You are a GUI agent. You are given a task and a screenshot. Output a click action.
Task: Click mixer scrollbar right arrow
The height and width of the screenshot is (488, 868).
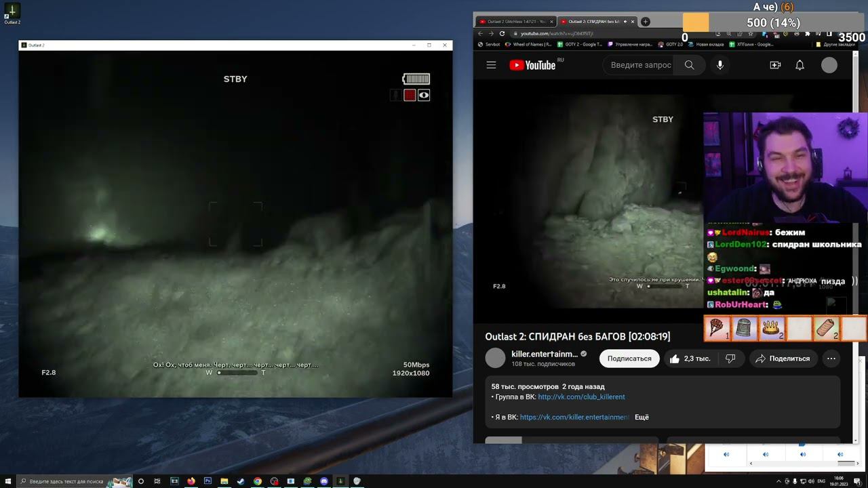pyautogui.click(x=858, y=464)
